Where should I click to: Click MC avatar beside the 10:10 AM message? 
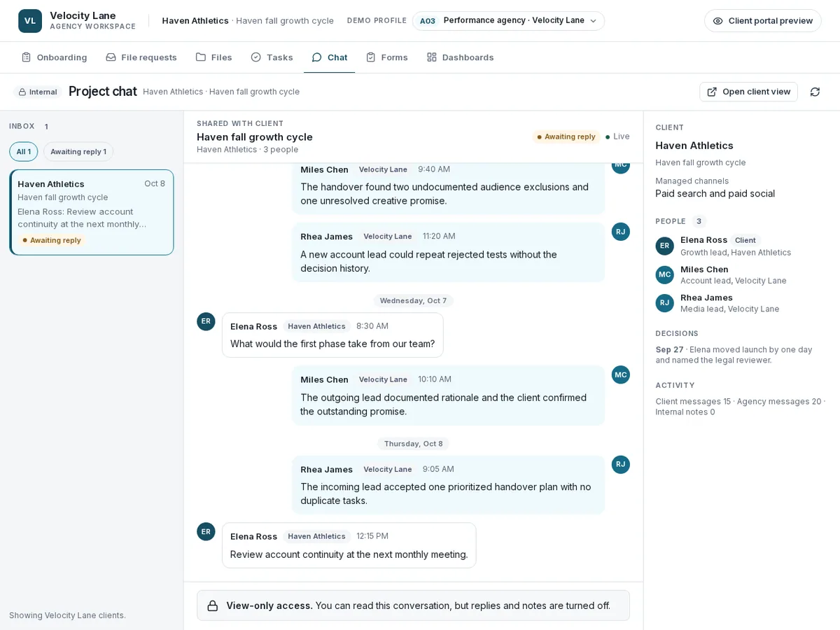621,374
